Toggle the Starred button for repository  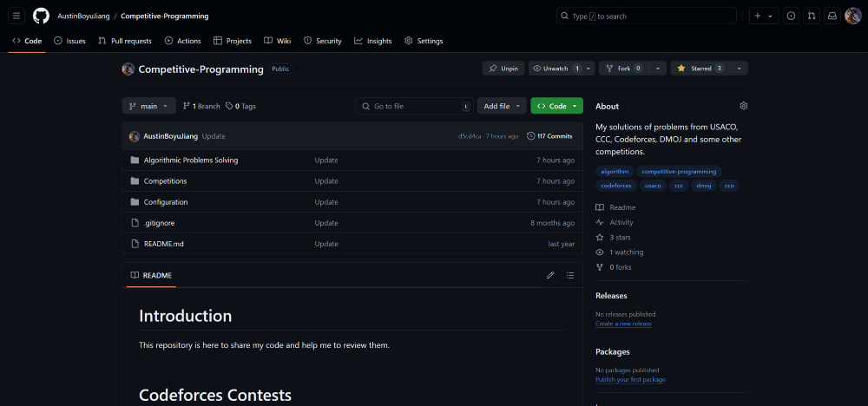pyautogui.click(x=700, y=69)
